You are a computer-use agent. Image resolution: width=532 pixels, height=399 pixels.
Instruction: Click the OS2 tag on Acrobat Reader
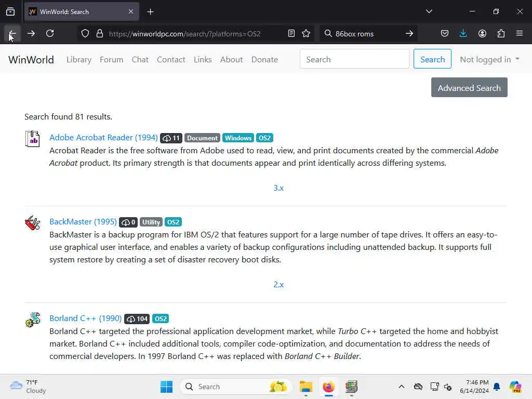click(264, 138)
